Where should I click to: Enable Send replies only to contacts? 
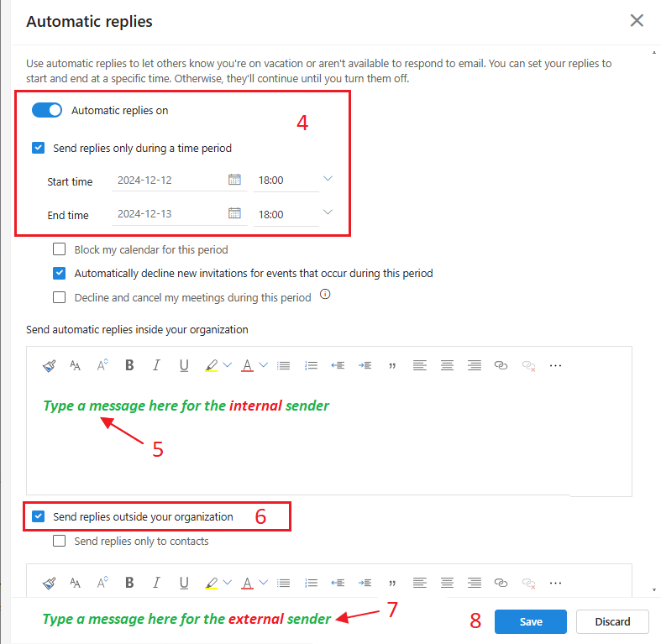tap(60, 542)
